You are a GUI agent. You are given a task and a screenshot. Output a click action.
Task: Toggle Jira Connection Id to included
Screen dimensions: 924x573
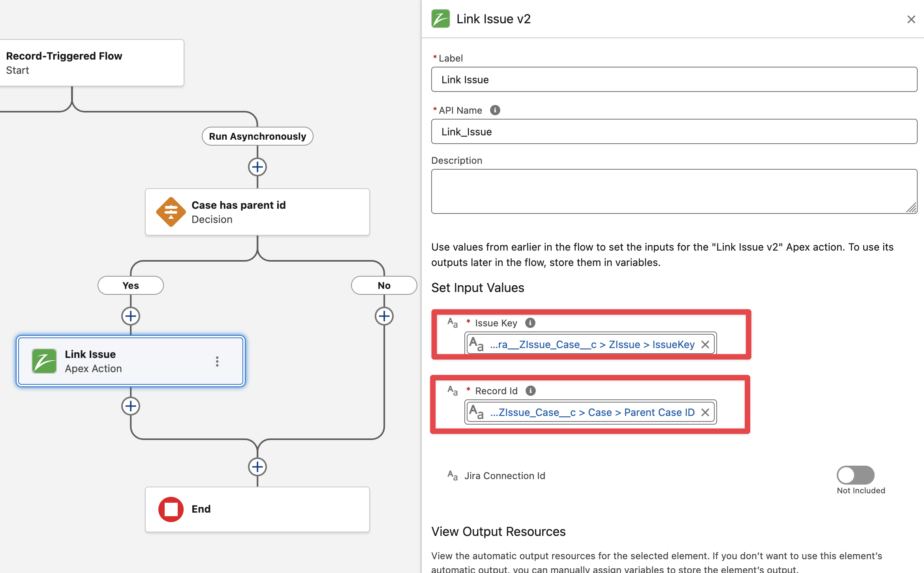855,475
